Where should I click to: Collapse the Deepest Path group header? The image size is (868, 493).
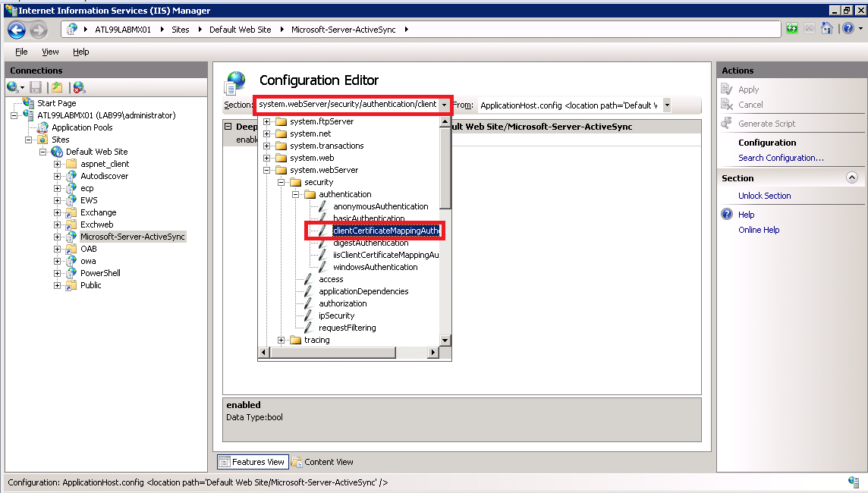click(x=228, y=127)
